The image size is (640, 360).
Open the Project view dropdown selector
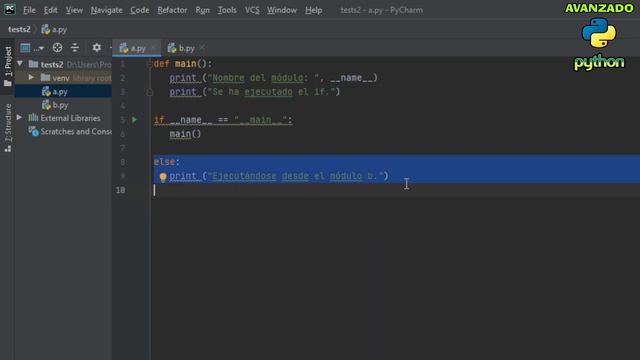(x=32, y=48)
